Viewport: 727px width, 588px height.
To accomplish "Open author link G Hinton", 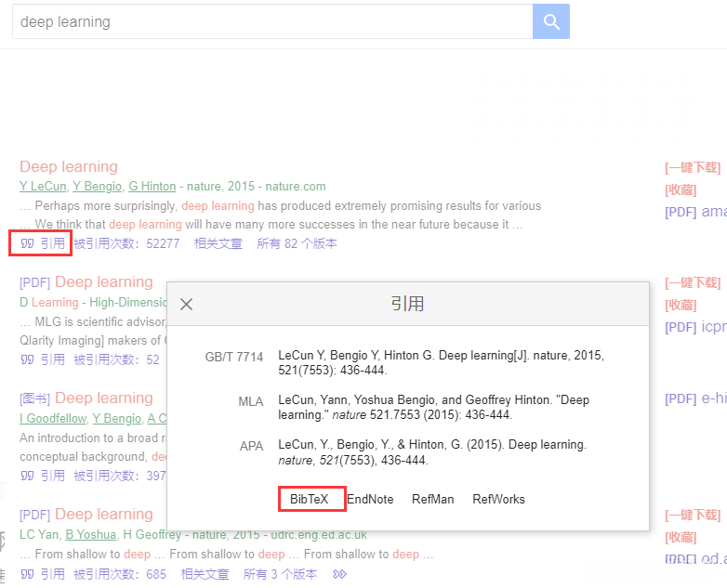I will coord(152,187).
